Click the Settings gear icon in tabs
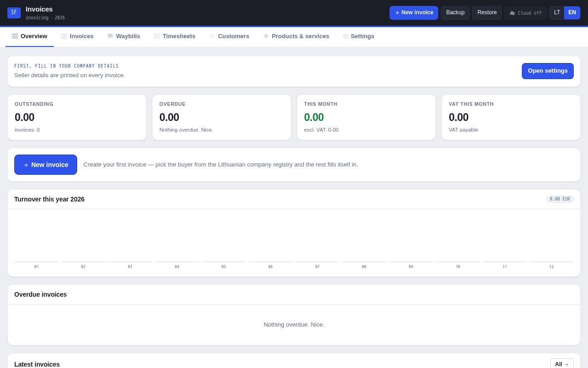Screen dimensions: 588x368 pos(345,36)
